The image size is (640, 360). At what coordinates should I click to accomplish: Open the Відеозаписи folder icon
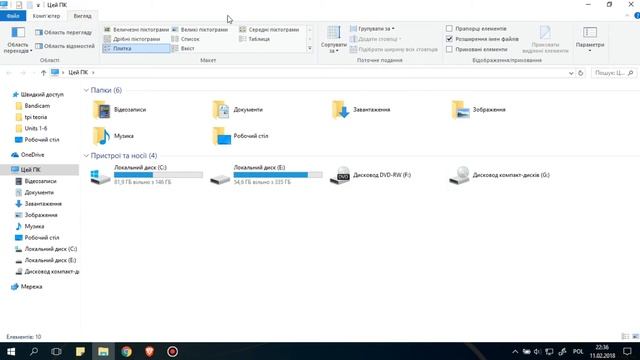[102, 110]
